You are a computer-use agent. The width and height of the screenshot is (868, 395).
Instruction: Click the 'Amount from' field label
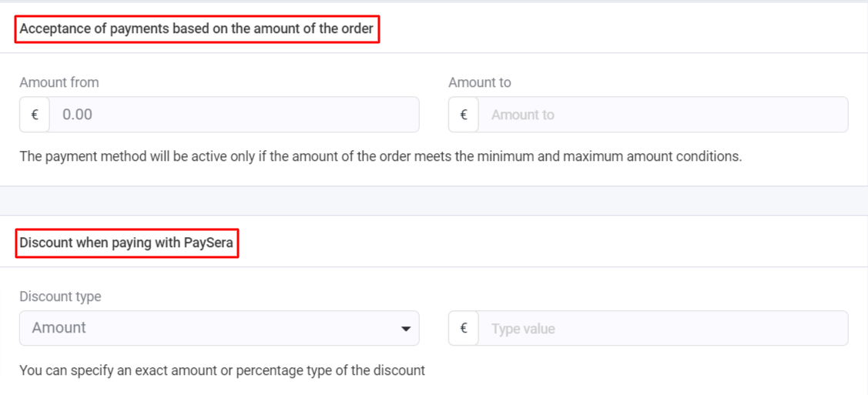(59, 82)
